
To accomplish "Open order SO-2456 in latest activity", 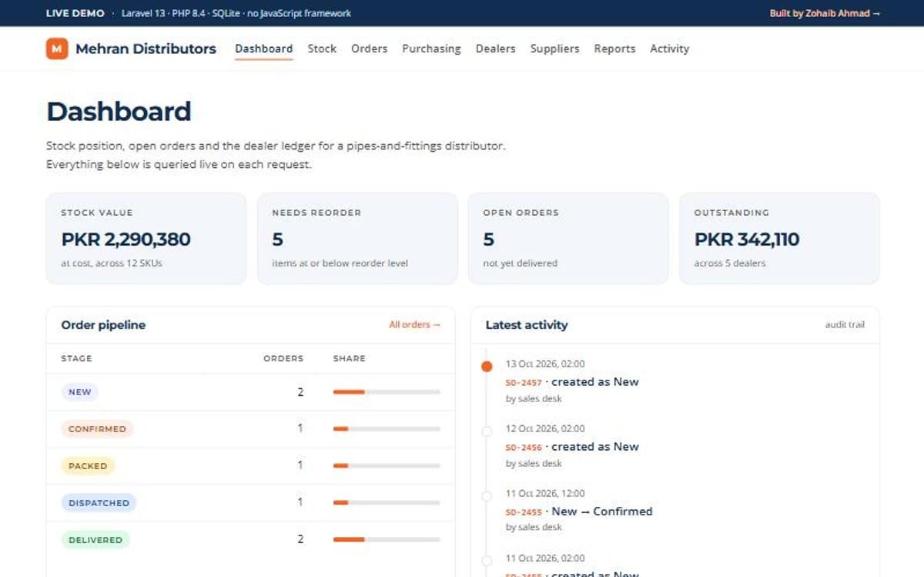I will coord(524,448).
